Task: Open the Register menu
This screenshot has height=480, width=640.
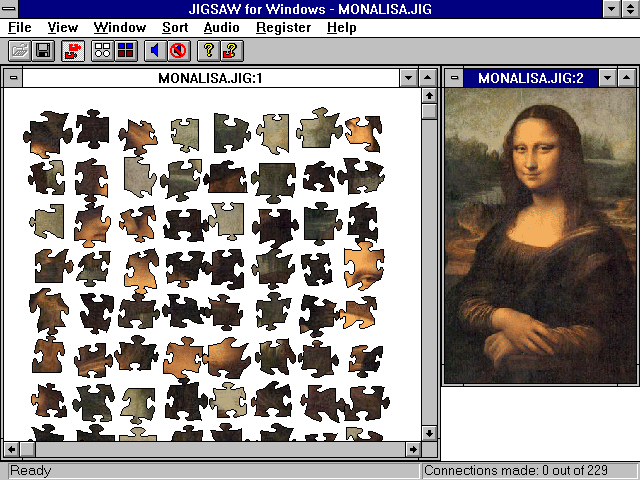Action: [x=283, y=28]
